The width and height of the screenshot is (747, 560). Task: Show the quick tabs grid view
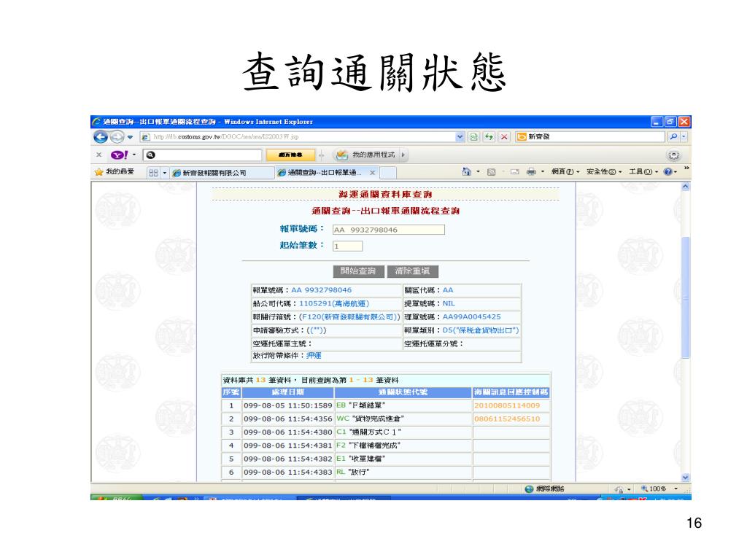[x=153, y=172]
